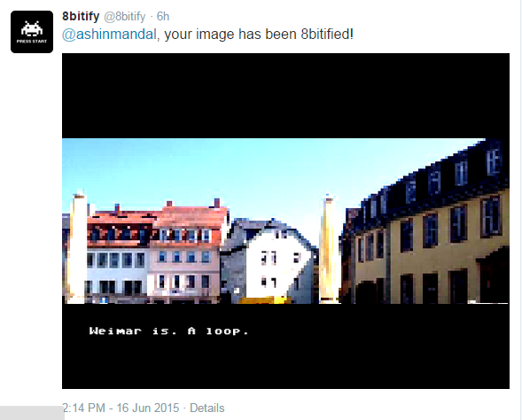The height and width of the screenshot is (420, 522).
Task: Open the 6h timestamp permalink
Action: pyautogui.click(x=163, y=16)
